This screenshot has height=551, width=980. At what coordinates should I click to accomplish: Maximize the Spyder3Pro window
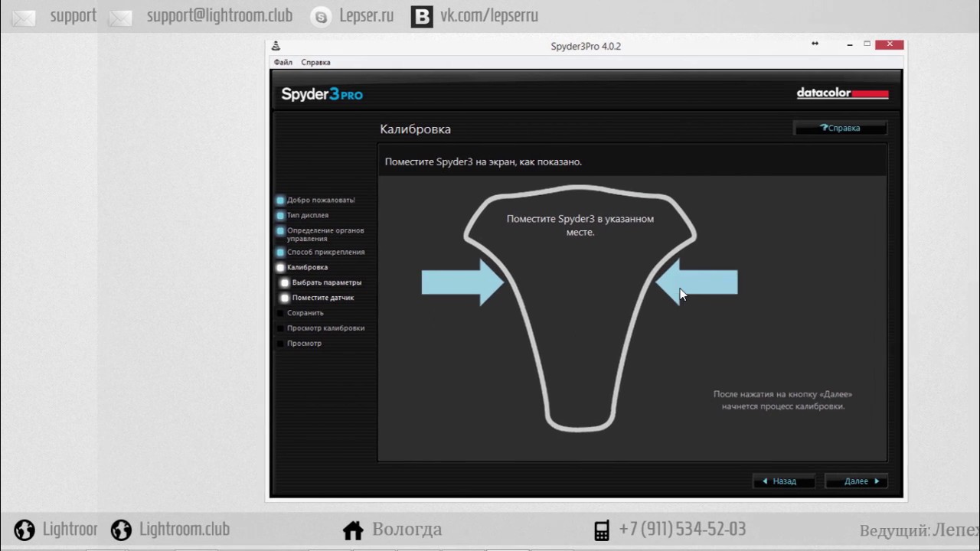point(867,44)
